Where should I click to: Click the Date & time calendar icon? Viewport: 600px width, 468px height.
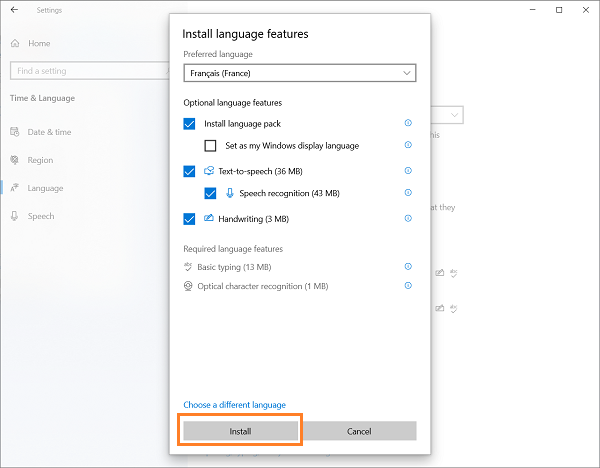click(15, 132)
